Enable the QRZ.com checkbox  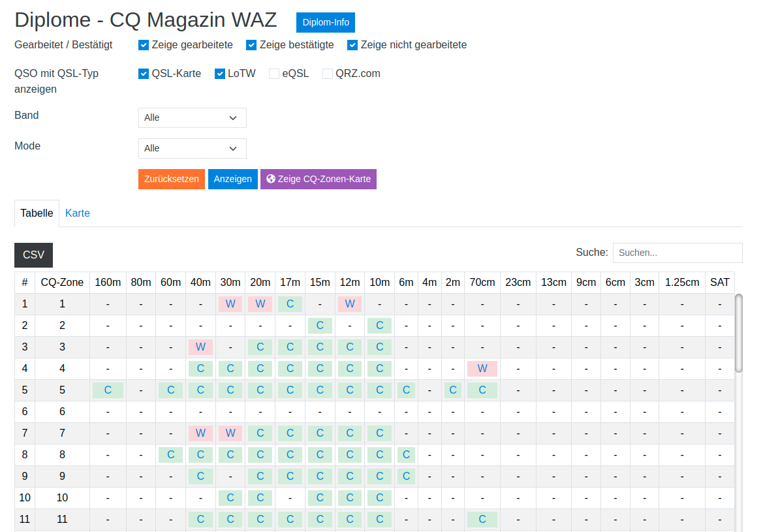328,74
